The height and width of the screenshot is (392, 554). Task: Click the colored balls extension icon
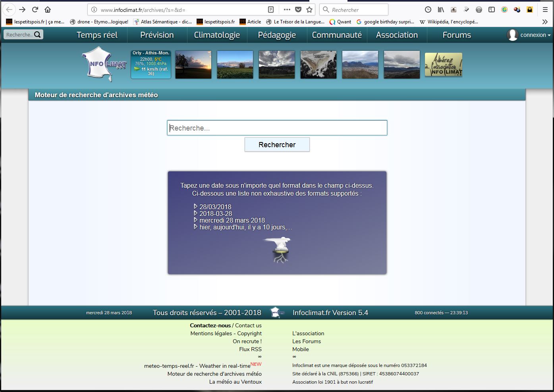(x=517, y=10)
